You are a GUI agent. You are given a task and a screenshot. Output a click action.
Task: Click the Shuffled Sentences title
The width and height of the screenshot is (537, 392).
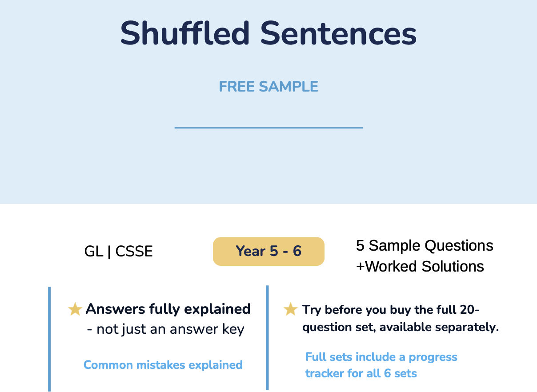268,33
